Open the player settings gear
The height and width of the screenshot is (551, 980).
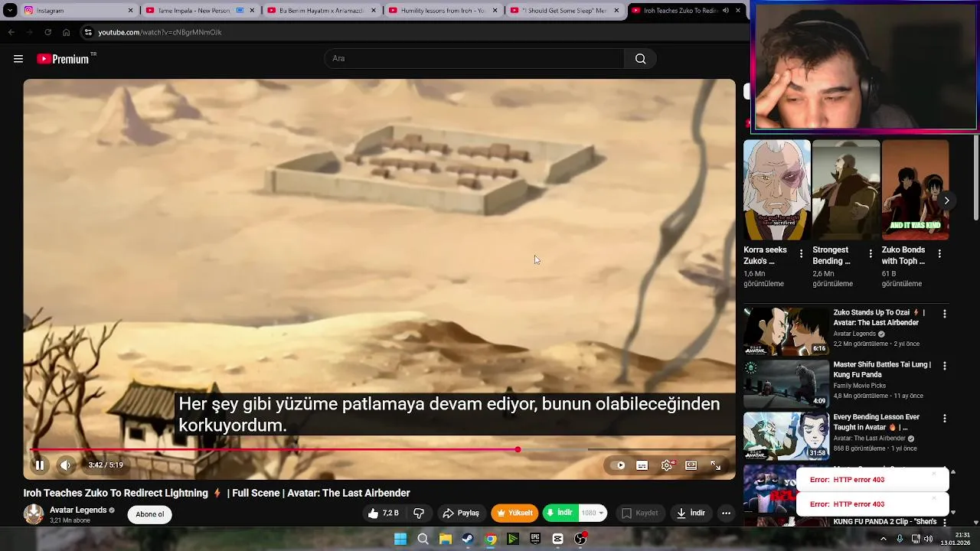[x=667, y=465]
